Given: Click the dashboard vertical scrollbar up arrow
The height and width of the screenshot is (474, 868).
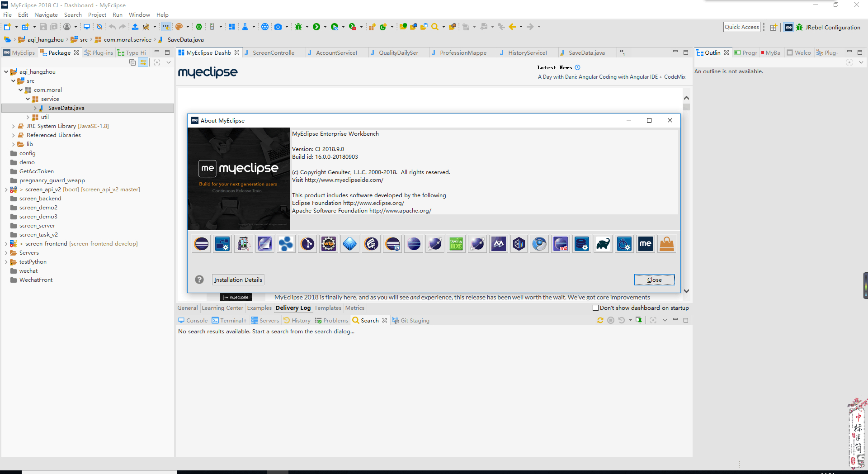Looking at the screenshot, I should coord(686,98).
